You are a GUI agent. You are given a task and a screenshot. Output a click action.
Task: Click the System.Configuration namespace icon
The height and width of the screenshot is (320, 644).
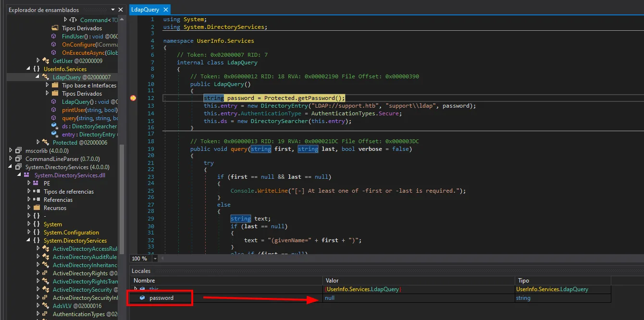pos(37,233)
